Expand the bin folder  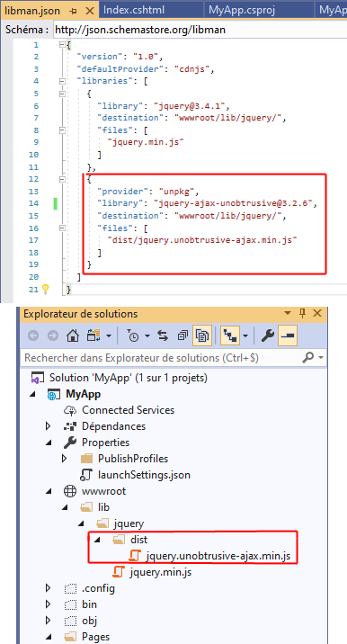49,604
